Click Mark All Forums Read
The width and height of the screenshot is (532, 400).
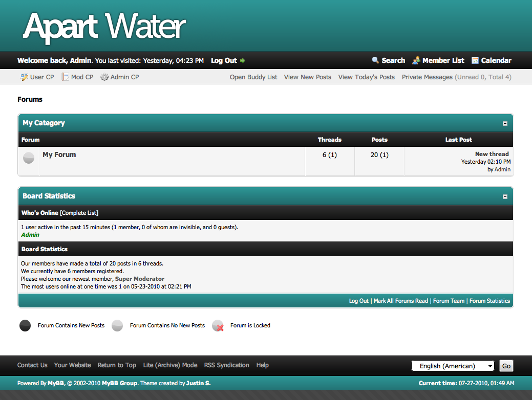(401, 301)
